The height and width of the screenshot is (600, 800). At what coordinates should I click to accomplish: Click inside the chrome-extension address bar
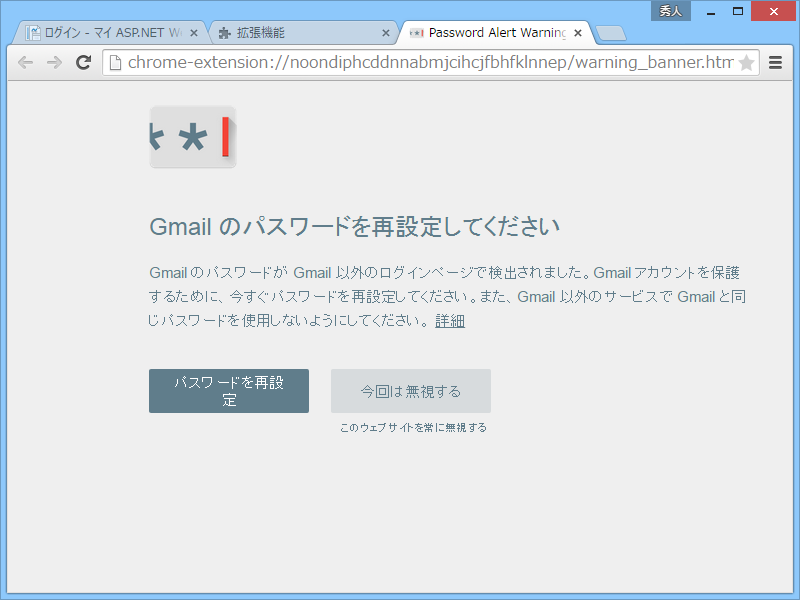400,62
